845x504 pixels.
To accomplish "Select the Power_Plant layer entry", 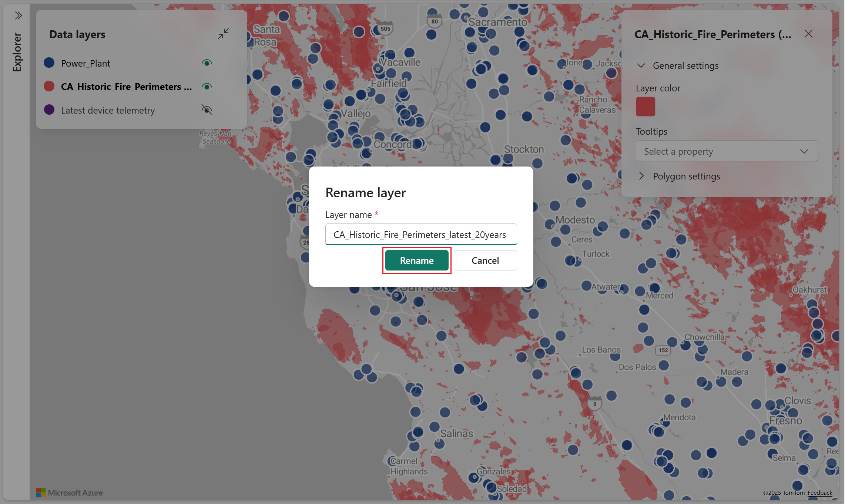I will pyautogui.click(x=86, y=63).
